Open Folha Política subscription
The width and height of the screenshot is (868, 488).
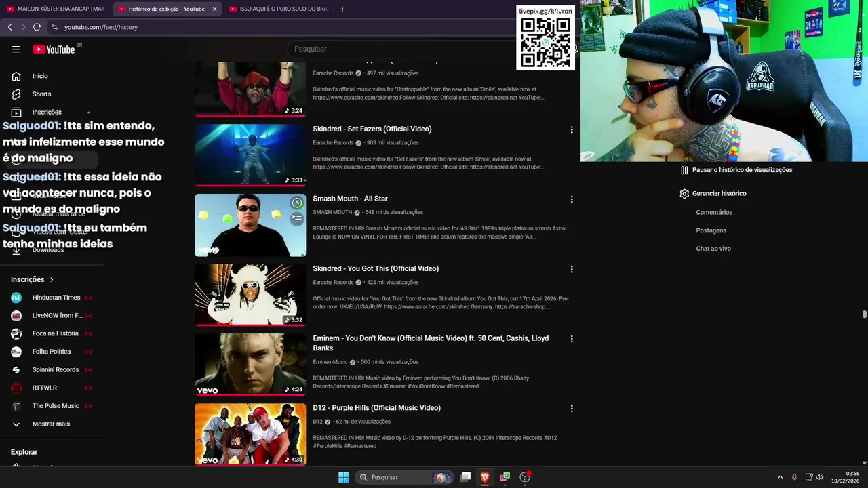pyautogui.click(x=52, y=352)
